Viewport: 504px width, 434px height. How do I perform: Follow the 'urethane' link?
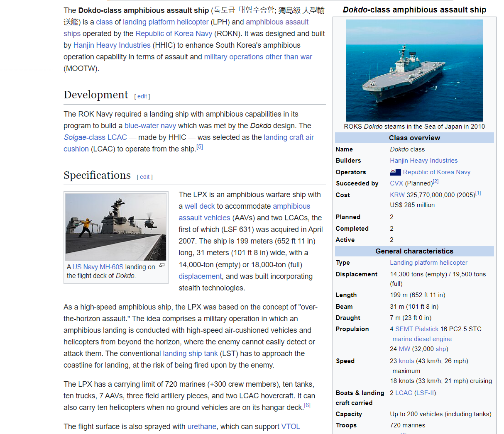[x=202, y=427]
